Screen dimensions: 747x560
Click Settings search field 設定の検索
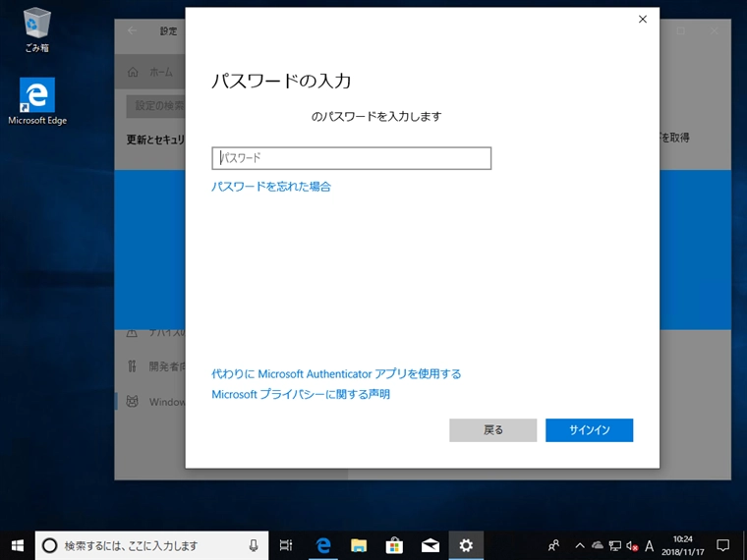point(155,106)
